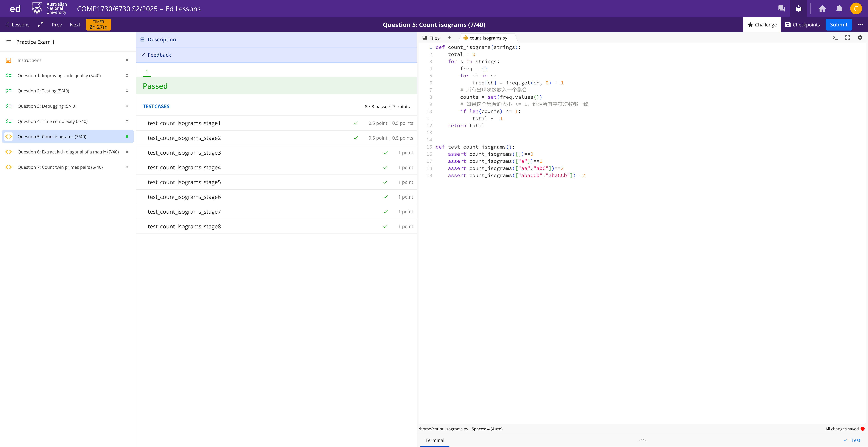Click the /home/count_isograms.py path text

(443, 429)
